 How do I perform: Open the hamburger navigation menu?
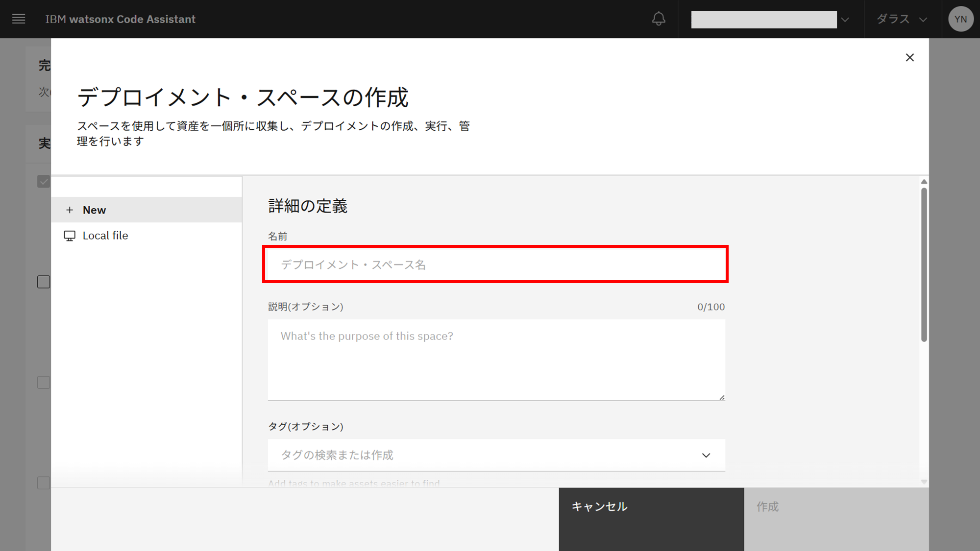19,19
